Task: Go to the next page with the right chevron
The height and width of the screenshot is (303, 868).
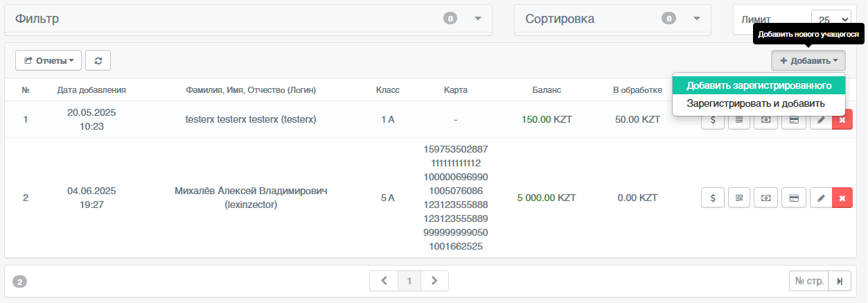Action: pos(434,281)
